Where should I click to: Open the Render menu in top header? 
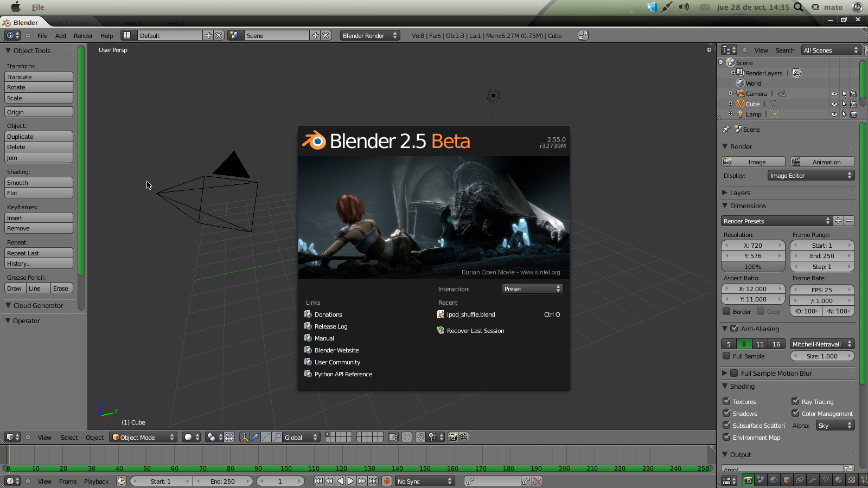coord(84,36)
